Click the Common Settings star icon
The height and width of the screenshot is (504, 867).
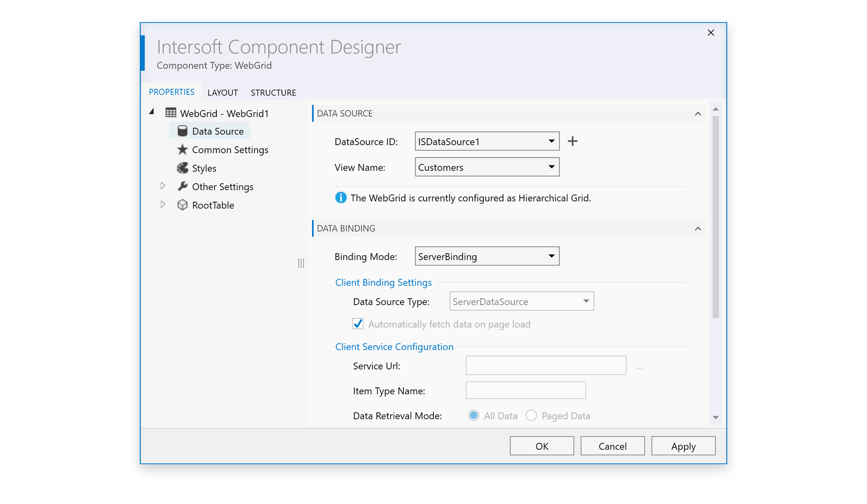coord(182,149)
